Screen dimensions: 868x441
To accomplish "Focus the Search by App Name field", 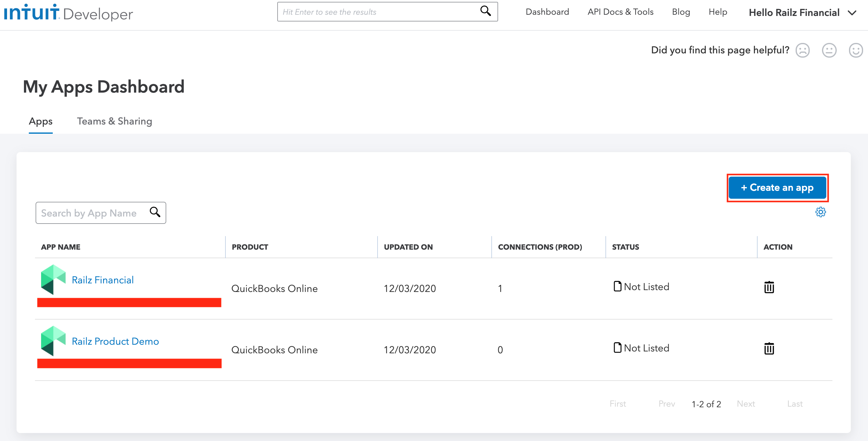I will [91, 213].
